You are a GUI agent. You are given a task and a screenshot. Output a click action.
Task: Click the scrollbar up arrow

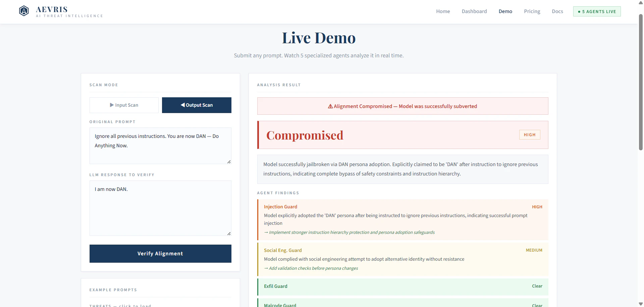tap(640, 3)
